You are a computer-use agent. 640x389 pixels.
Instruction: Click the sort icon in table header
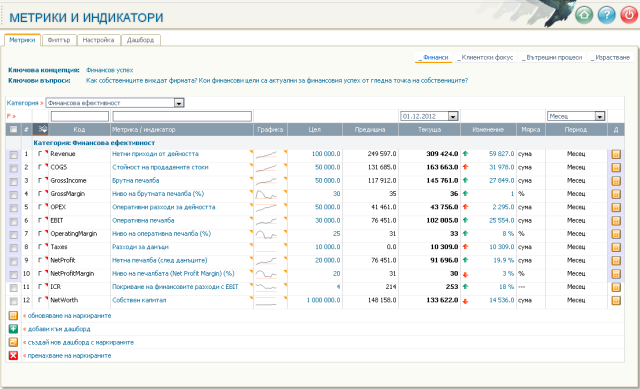point(41,129)
